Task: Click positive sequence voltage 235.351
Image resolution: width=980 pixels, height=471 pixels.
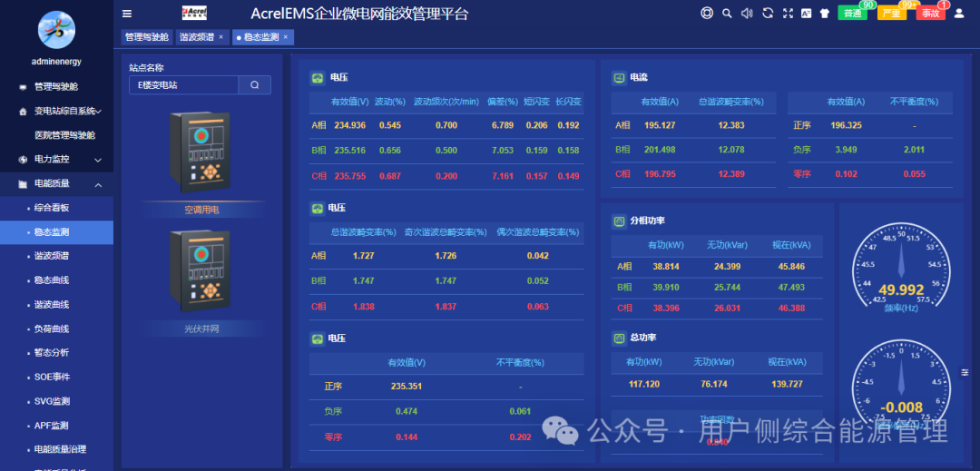Action: coord(407,386)
